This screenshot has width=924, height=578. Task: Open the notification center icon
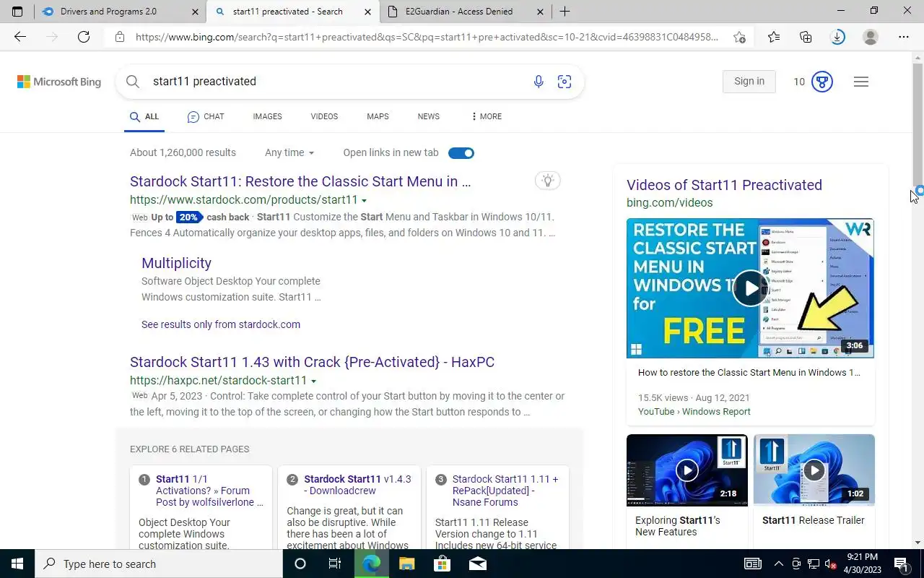[x=901, y=564]
